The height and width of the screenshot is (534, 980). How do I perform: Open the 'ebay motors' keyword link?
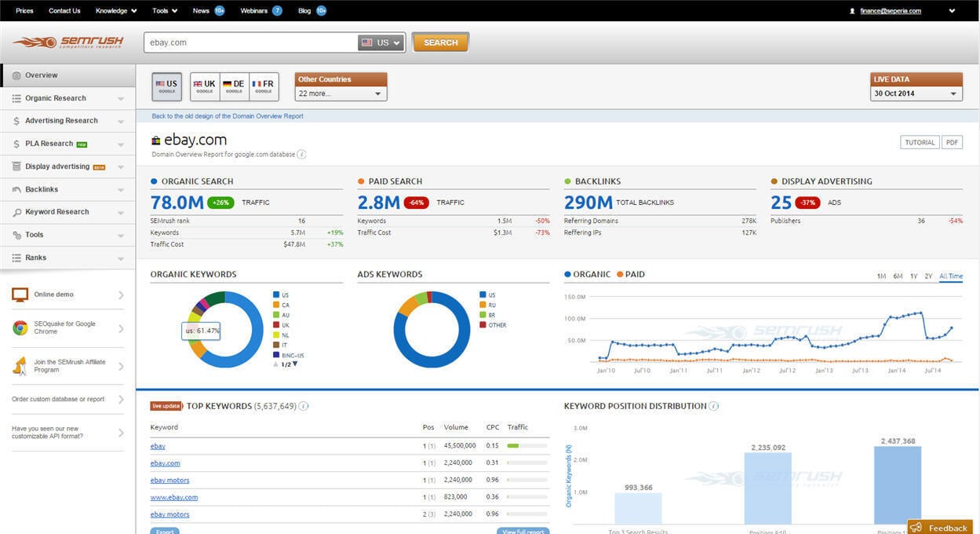point(169,480)
